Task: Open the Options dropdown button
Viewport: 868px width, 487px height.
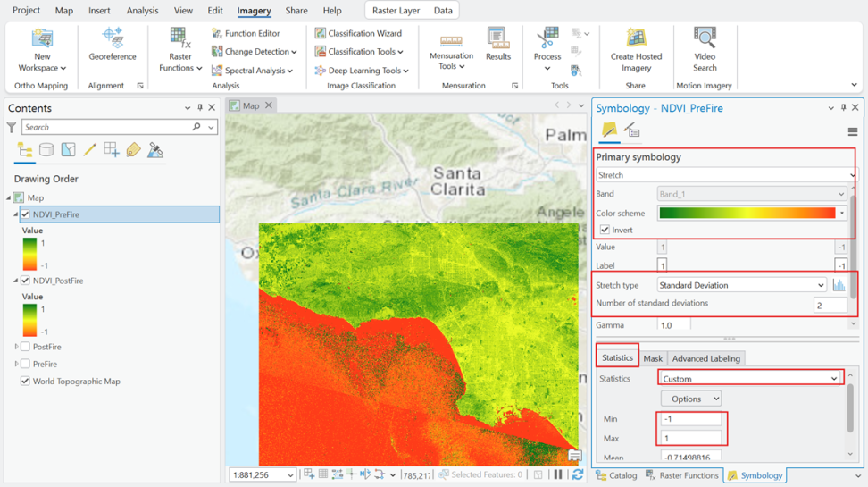Action: pos(691,399)
